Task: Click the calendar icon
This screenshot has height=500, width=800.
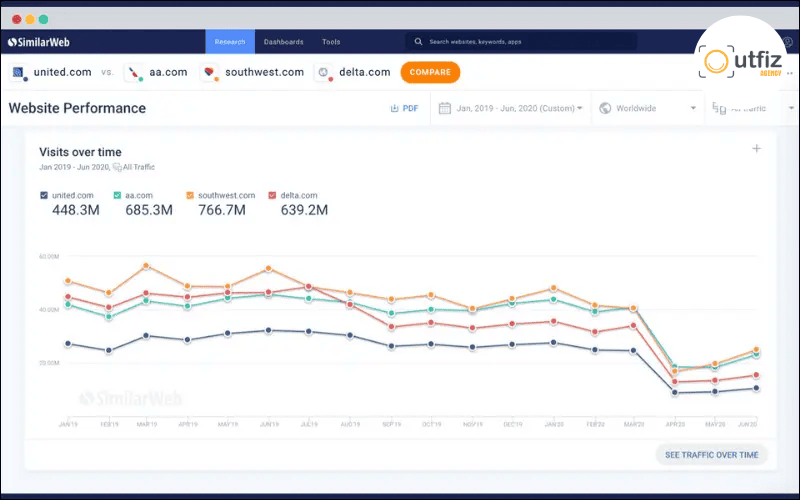Action: [x=445, y=108]
